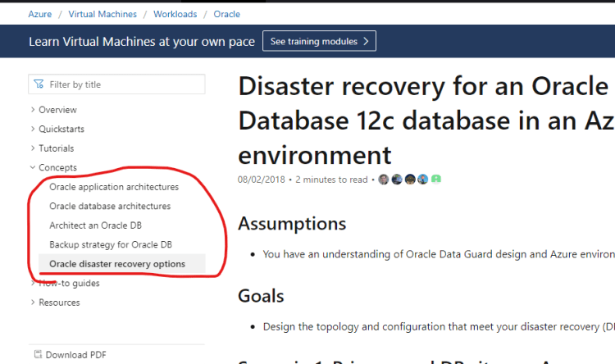Click the See training modules button

pyautogui.click(x=319, y=41)
